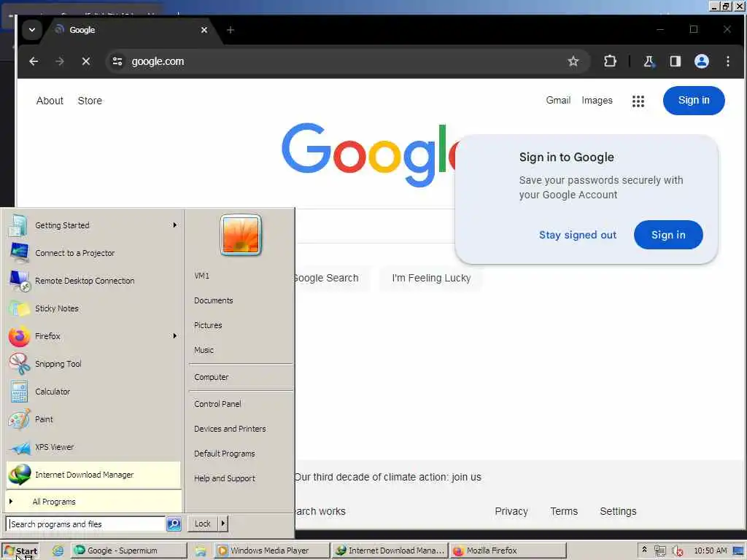
Task: Click the Start menu search magnifier button
Action: [174, 524]
